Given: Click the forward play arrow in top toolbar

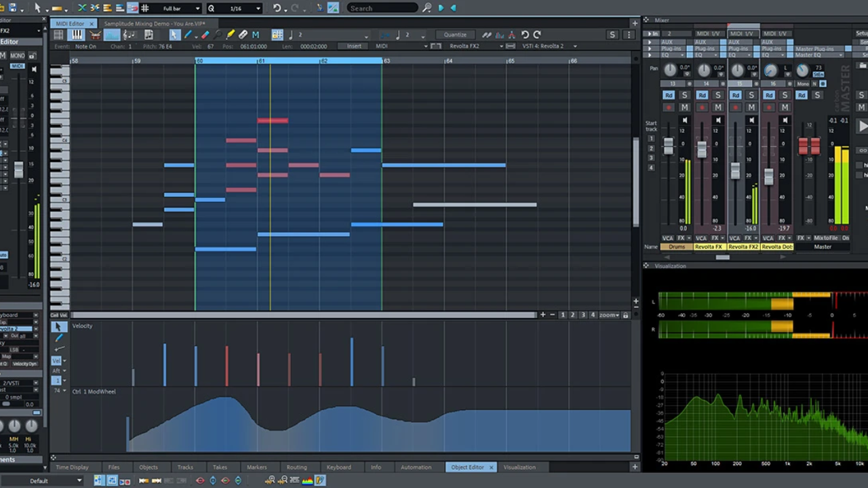Looking at the screenshot, I should pos(441,8).
